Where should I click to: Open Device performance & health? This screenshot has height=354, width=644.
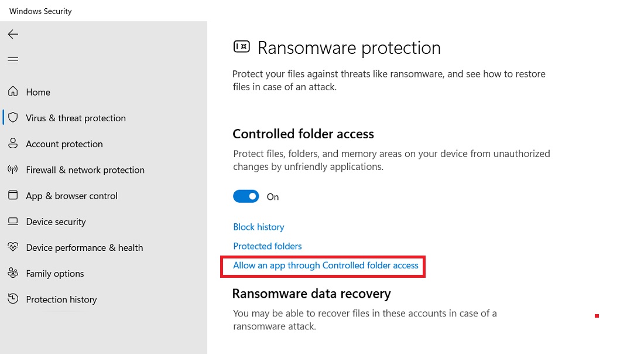(x=85, y=247)
